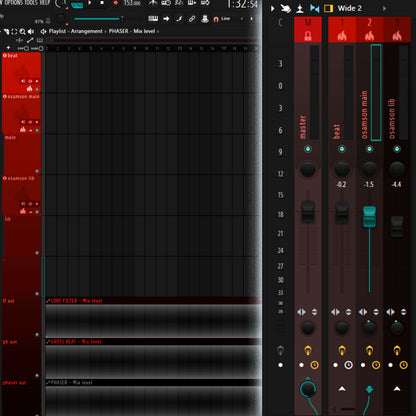The image size is (416, 416).
Task: Click the playlist speaker playback icon
Action: [x=31, y=32]
